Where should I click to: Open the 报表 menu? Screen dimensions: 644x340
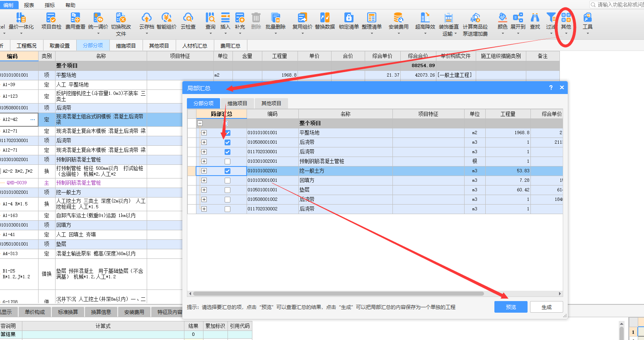point(29,5)
